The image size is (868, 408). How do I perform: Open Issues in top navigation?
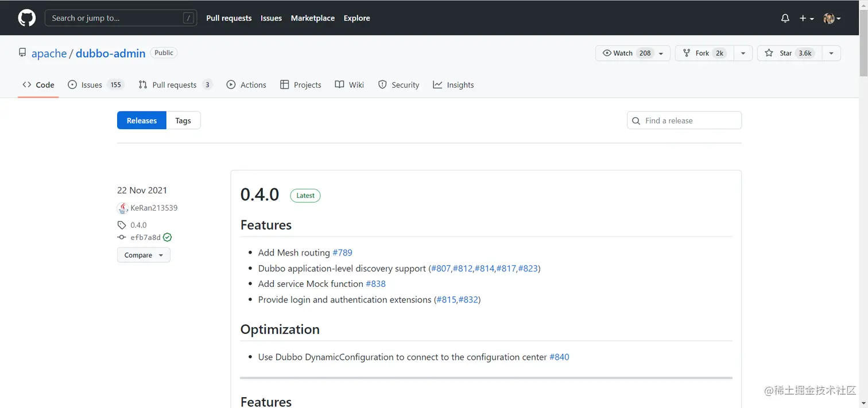[271, 18]
